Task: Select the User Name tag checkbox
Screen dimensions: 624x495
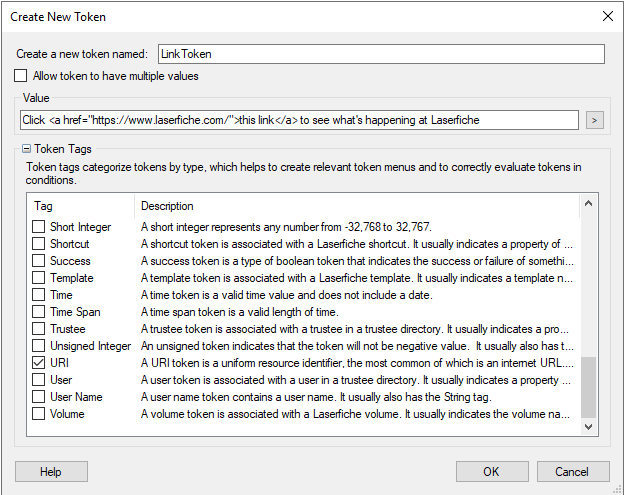Action: [x=38, y=397]
